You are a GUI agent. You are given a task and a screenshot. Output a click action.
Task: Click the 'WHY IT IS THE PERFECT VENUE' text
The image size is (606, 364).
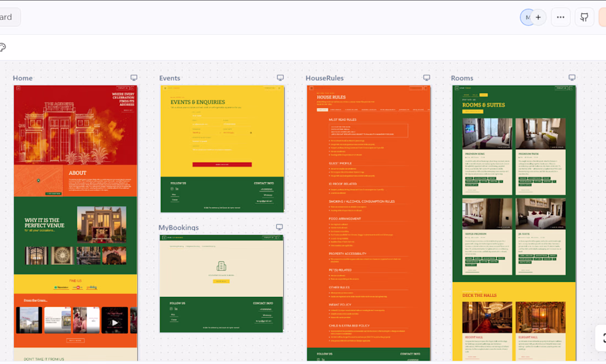(x=45, y=223)
